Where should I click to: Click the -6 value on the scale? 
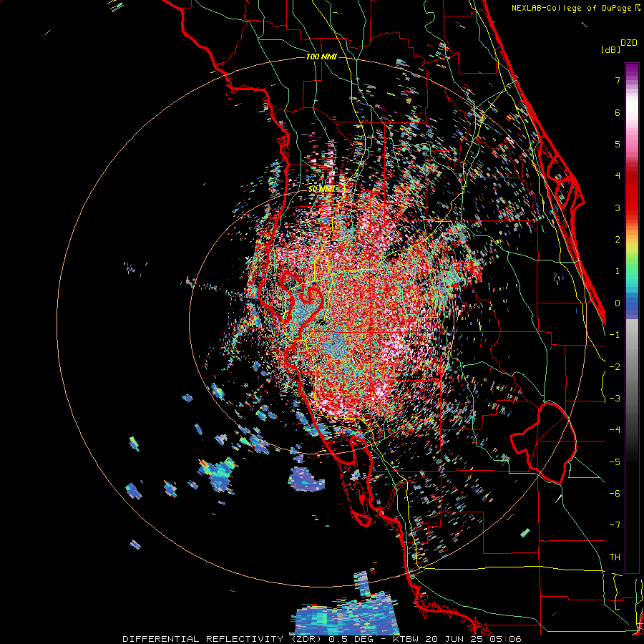[615, 494]
